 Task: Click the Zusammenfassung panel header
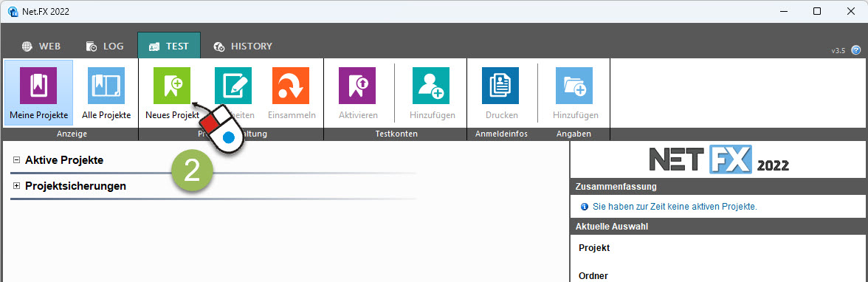click(x=719, y=186)
